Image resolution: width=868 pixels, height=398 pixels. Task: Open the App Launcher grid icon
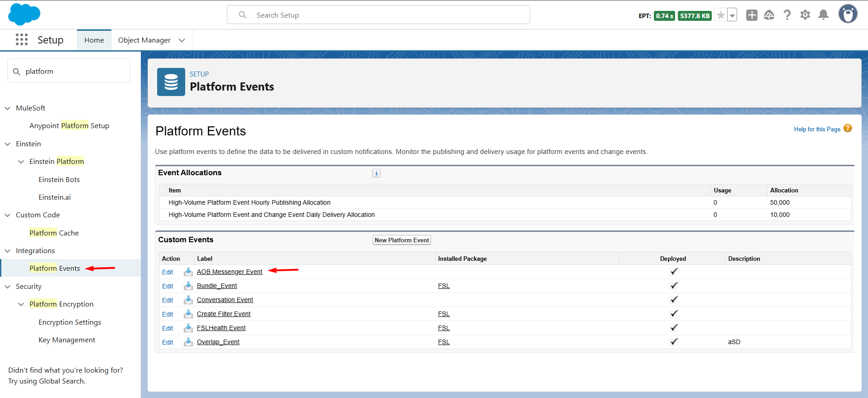coord(22,39)
